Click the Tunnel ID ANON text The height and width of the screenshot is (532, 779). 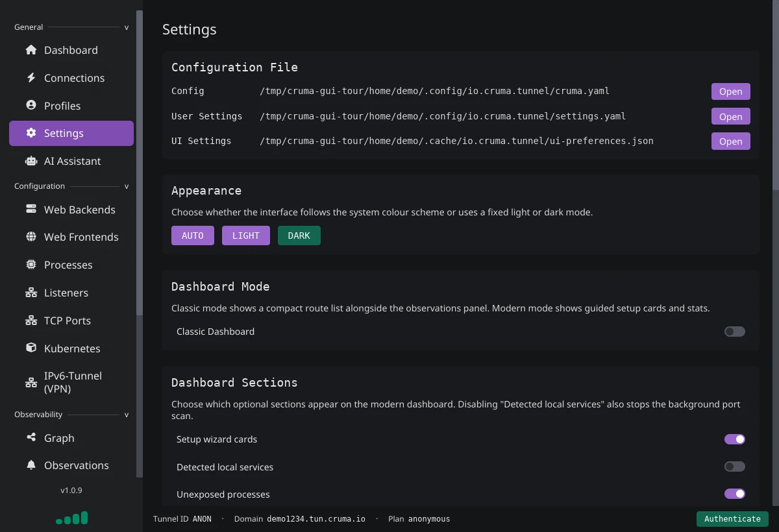pyautogui.click(x=182, y=519)
